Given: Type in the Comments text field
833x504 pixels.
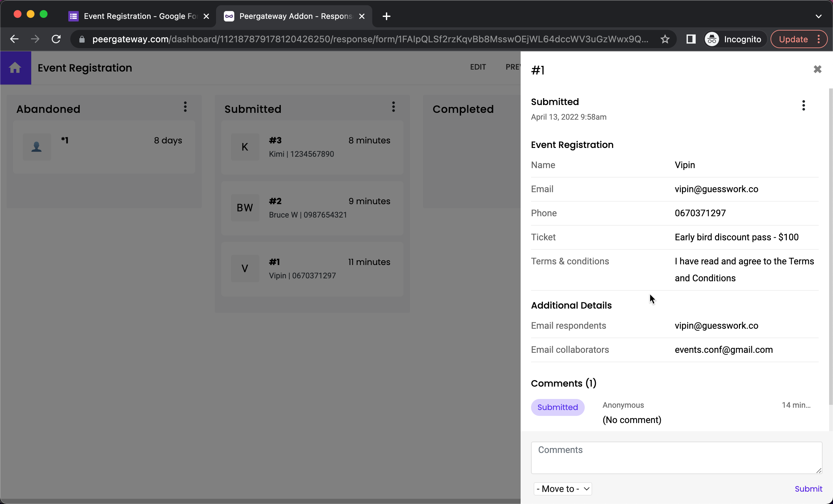Looking at the screenshot, I should click(x=676, y=458).
